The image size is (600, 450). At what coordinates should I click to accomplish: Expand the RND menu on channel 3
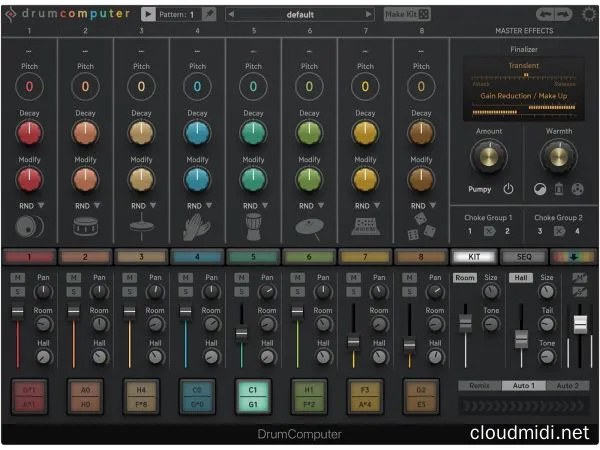coord(141,204)
